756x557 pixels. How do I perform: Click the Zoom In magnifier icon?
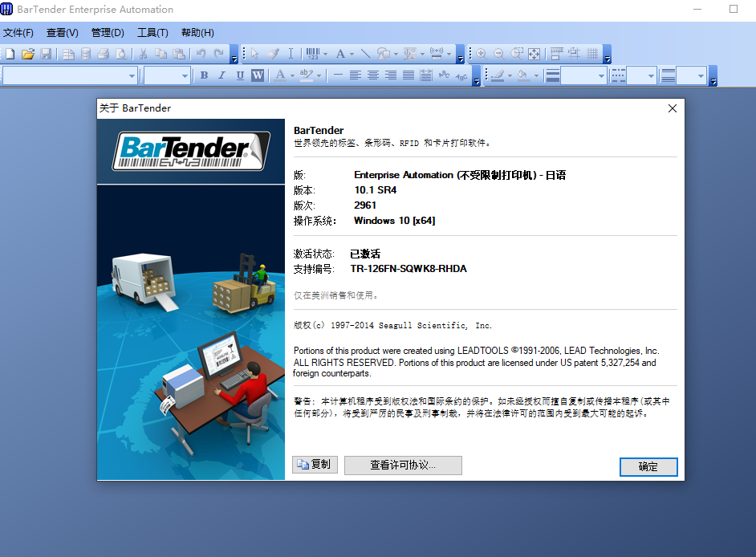(x=481, y=53)
